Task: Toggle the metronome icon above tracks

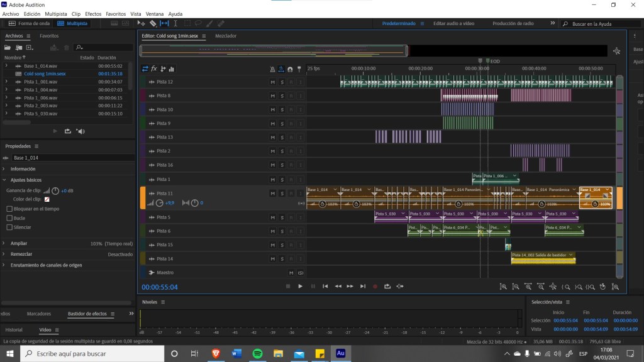Action: pos(272,69)
